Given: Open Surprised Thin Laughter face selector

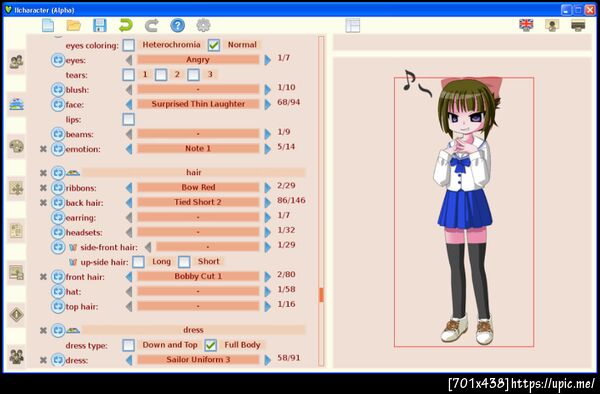Looking at the screenshot, I should click(x=198, y=104).
